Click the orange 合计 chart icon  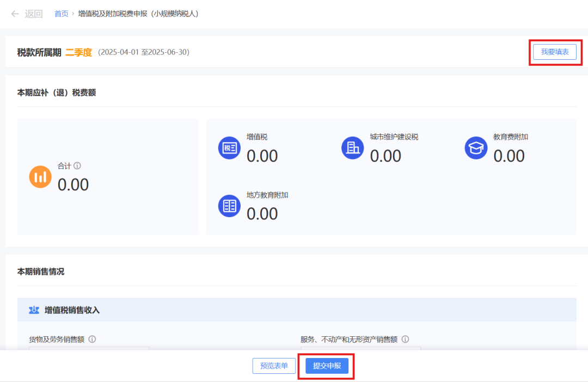pyautogui.click(x=40, y=176)
